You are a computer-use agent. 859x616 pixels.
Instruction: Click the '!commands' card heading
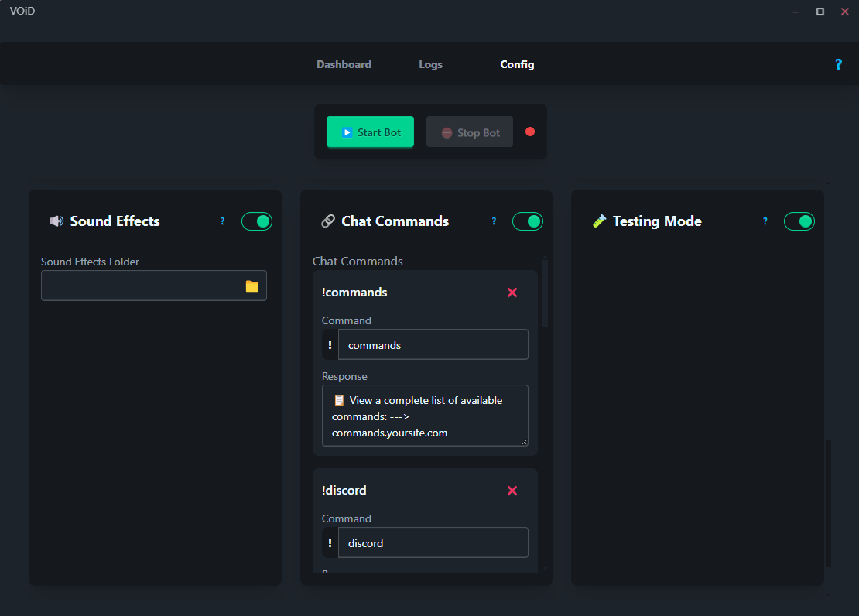pyautogui.click(x=354, y=293)
